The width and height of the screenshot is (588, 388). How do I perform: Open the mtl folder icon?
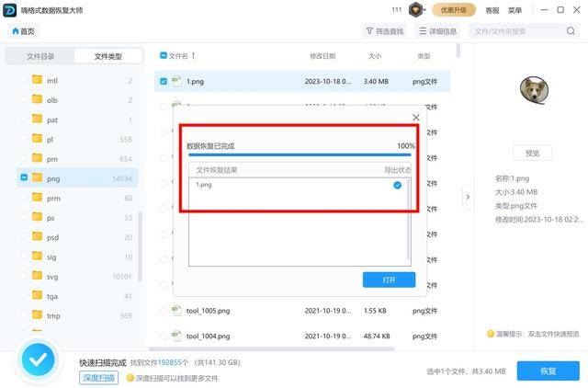click(37, 79)
